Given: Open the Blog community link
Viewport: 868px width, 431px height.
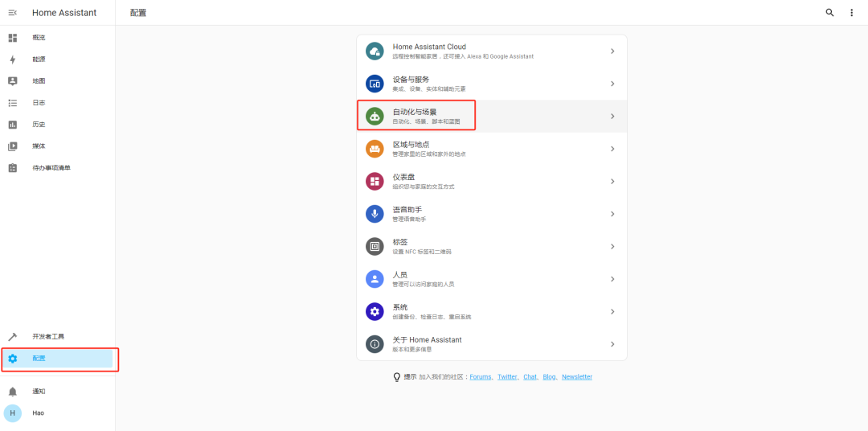Looking at the screenshot, I should tap(549, 376).
